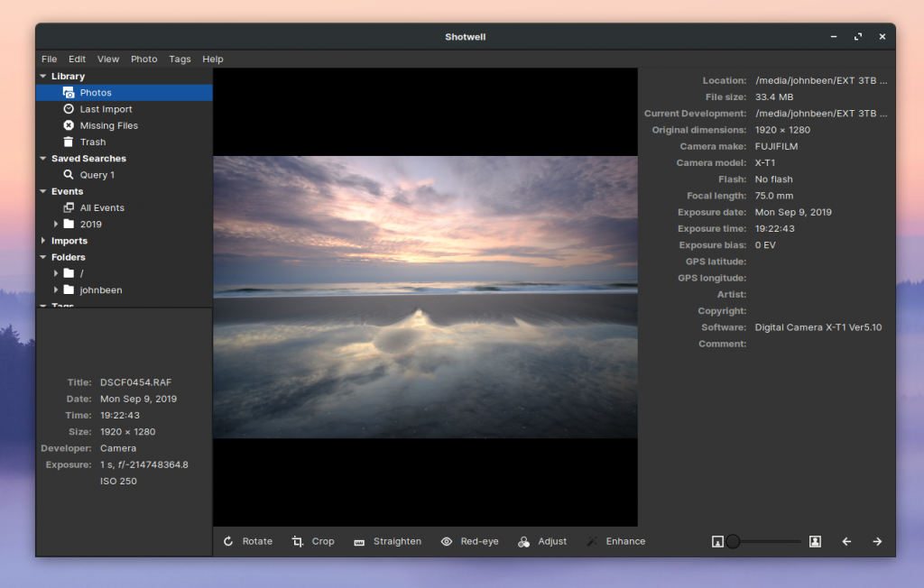Collapse the Events section
The width and height of the screenshot is (924, 588).
[43, 191]
